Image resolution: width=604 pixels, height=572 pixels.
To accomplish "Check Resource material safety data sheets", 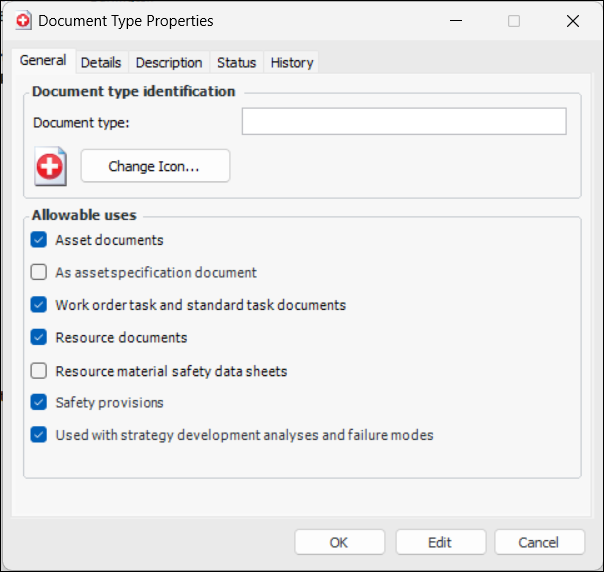I will (39, 371).
